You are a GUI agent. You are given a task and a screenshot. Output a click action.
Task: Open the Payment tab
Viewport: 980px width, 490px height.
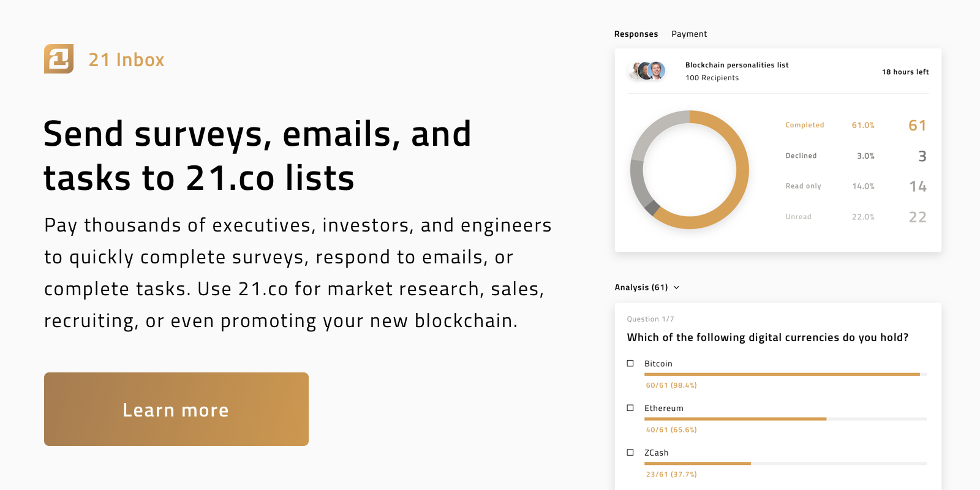(x=689, y=34)
